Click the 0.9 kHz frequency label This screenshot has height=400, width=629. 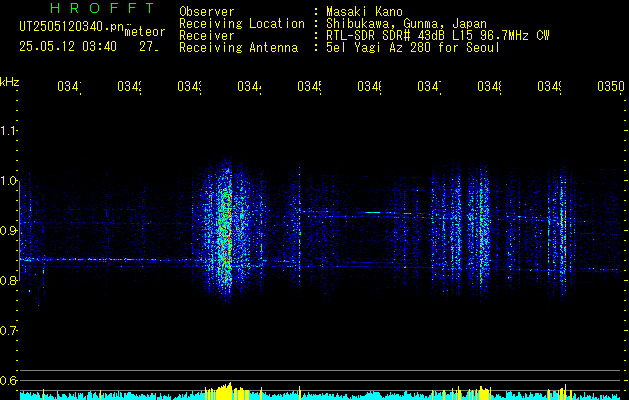pos(8,231)
